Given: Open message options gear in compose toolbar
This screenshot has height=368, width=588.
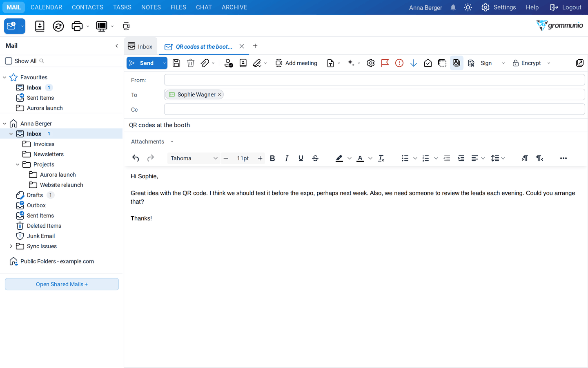Looking at the screenshot, I should [371, 63].
